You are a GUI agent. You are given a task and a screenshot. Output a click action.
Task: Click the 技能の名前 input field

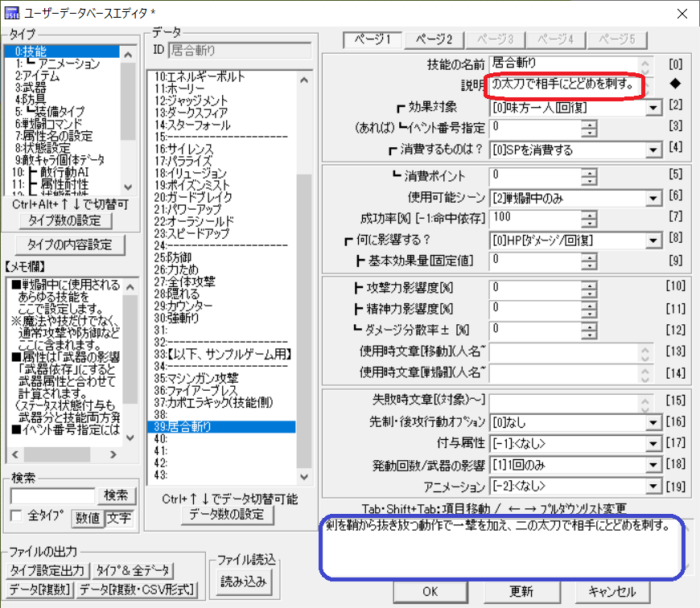coord(564,64)
